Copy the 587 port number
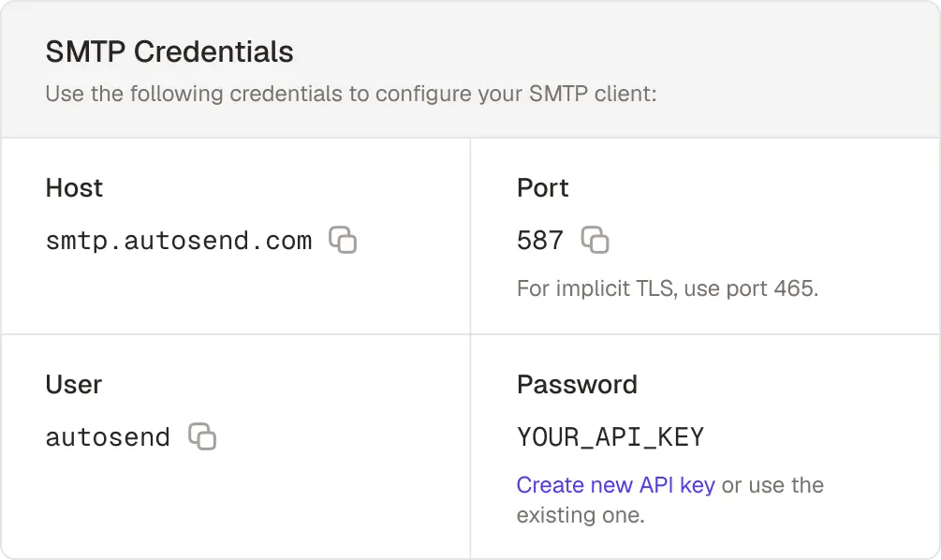Image resolution: width=941 pixels, height=560 pixels. (x=595, y=241)
